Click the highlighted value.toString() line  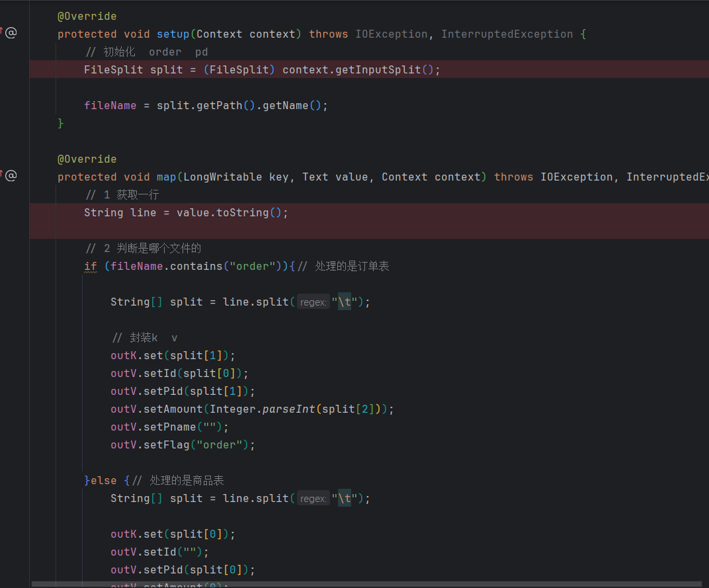(186, 213)
